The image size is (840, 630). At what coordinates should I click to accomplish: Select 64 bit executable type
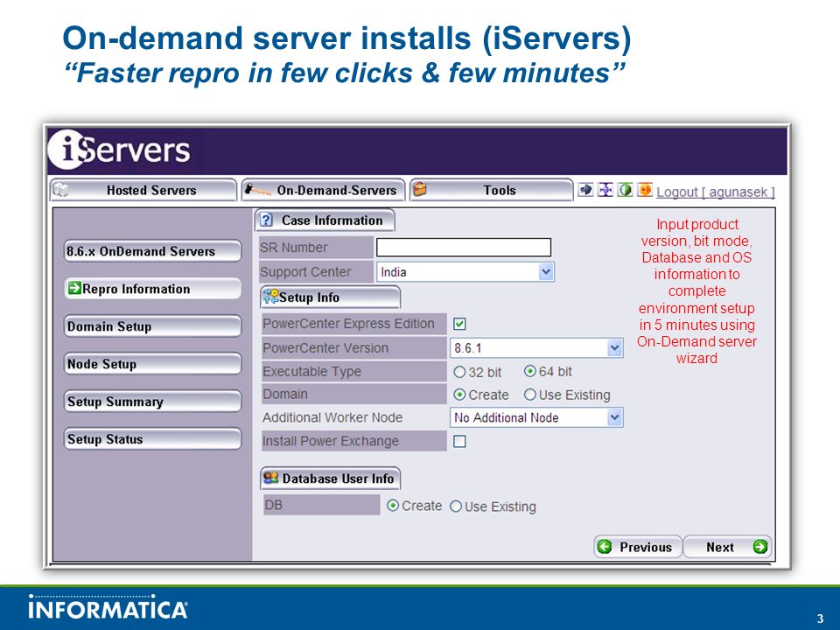(530, 371)
